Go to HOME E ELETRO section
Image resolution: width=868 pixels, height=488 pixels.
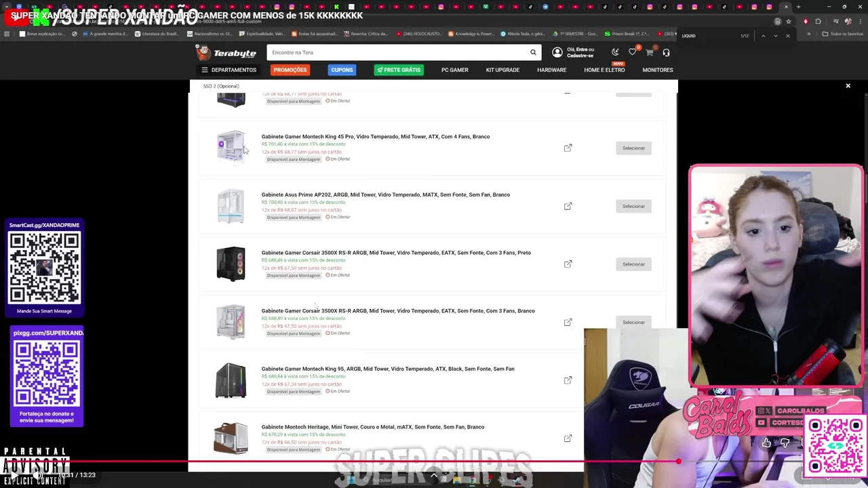604,70
